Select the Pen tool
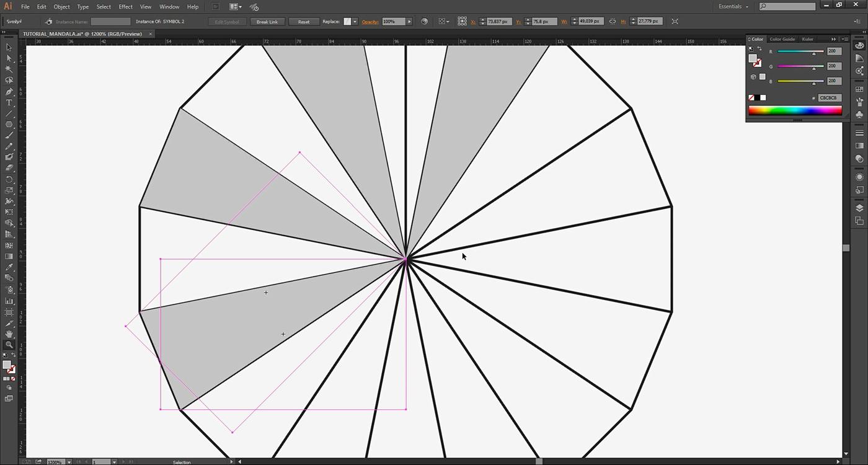 click(9, 92)
